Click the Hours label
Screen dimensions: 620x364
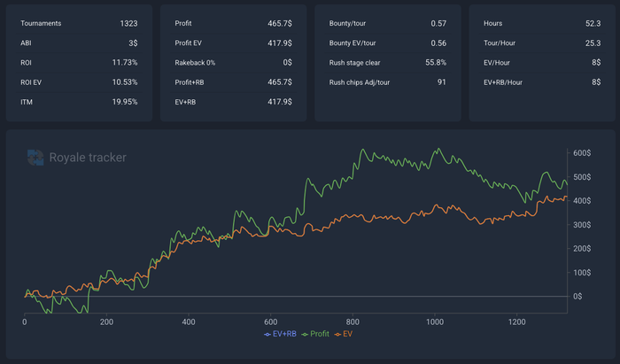[x=492, y=23]
